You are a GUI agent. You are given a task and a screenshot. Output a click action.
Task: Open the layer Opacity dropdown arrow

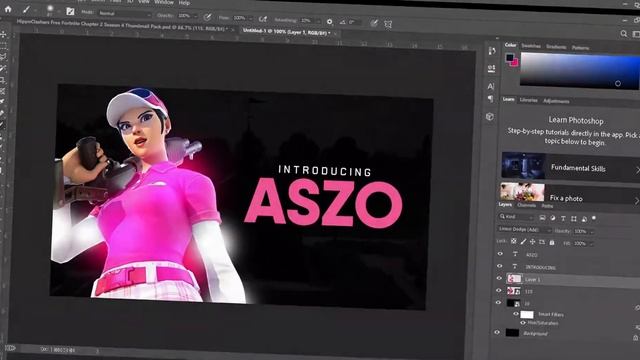(x=591, y=232)
